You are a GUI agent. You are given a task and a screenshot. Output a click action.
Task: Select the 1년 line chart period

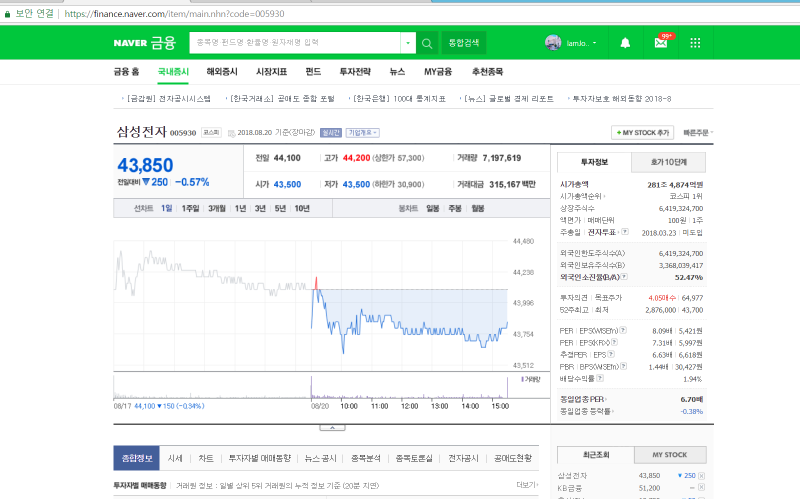pos(240,208)
